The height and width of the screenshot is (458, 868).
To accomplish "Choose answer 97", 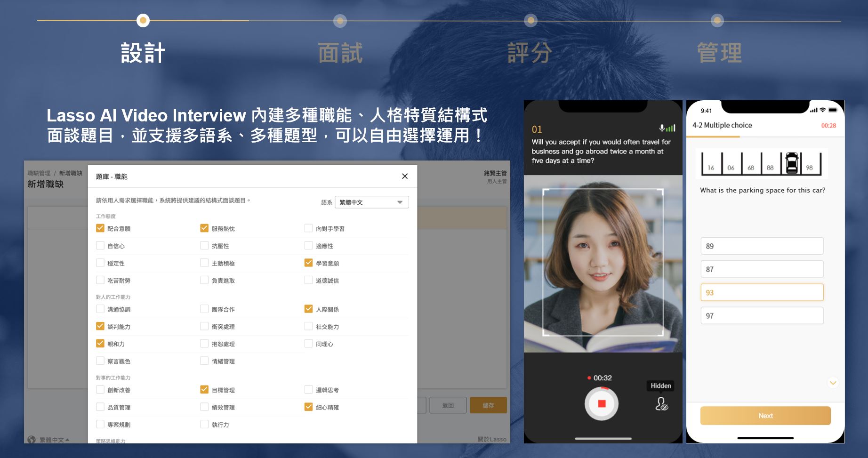I will click(x=762, y=315).
